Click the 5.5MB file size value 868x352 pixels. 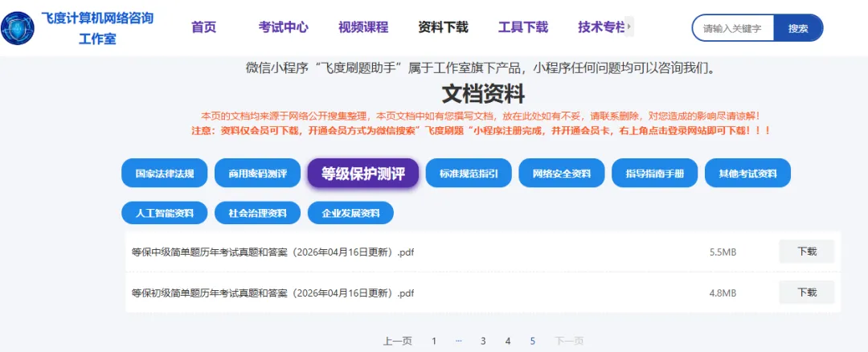[723, 252]
